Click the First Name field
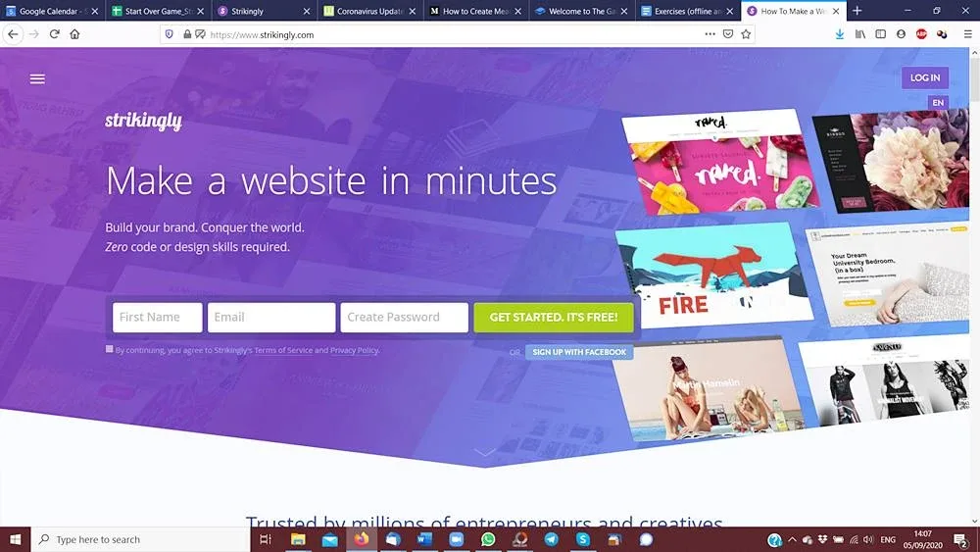The width and height of the screenshot is (980, 552). click(158, 317)
